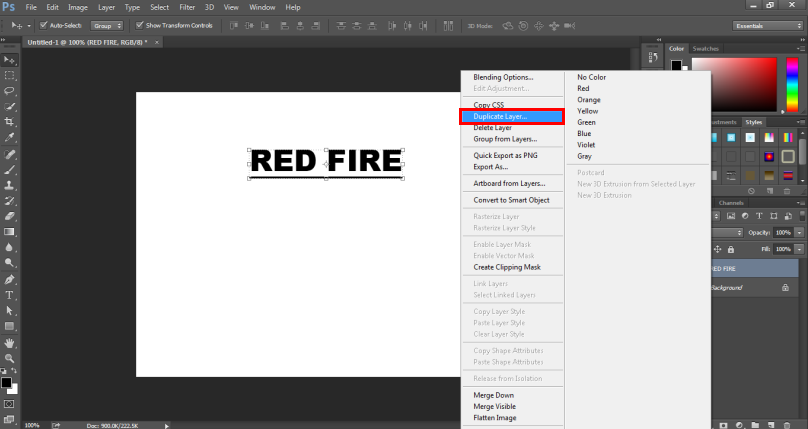
Task: Switch to the Swatches tab
Action: tap(705, 48)
